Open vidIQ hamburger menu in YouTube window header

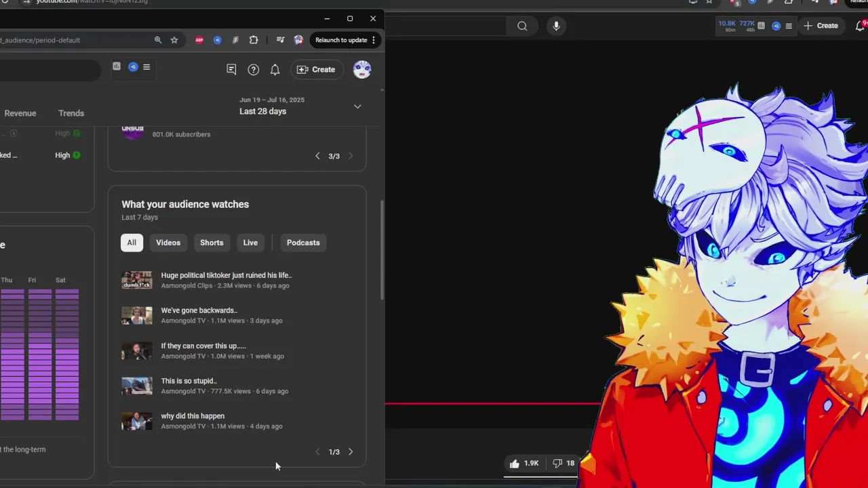pos(788,26)
